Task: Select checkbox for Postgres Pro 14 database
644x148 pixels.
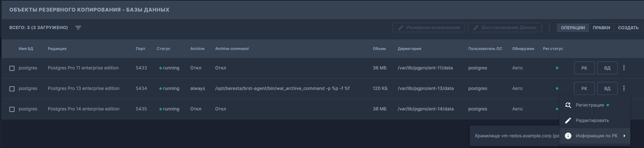Action: [12, 109]
